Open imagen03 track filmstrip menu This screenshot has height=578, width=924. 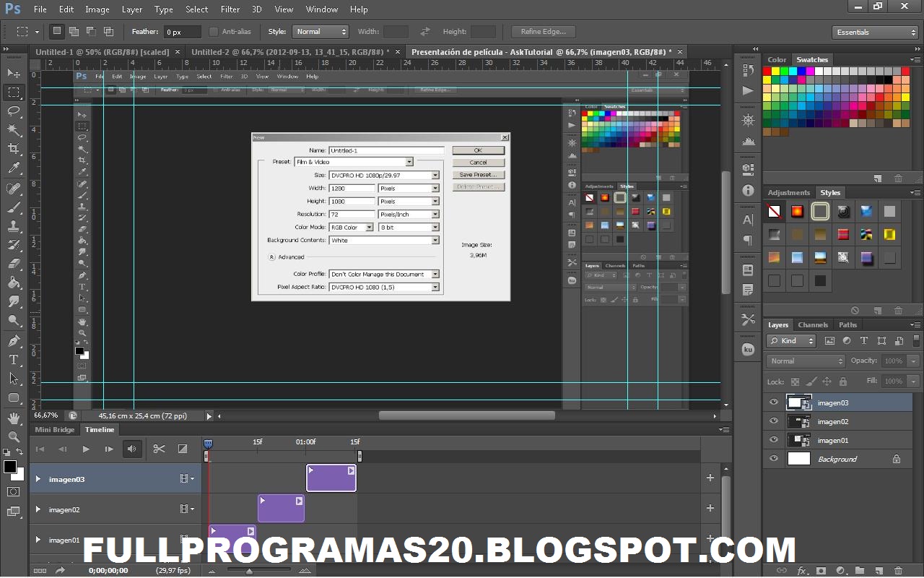[187, 479]
